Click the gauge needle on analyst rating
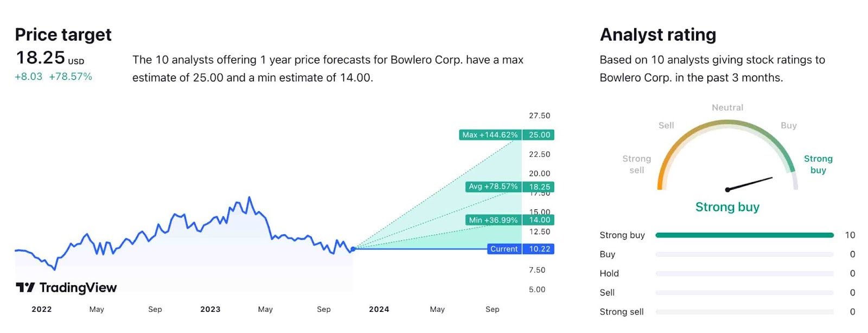868x333 pixels. [750, 184]
